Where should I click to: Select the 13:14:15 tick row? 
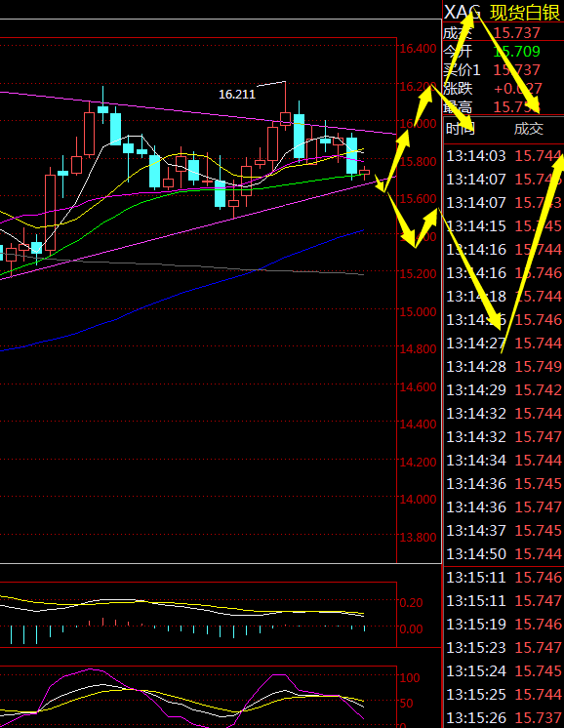504,226
